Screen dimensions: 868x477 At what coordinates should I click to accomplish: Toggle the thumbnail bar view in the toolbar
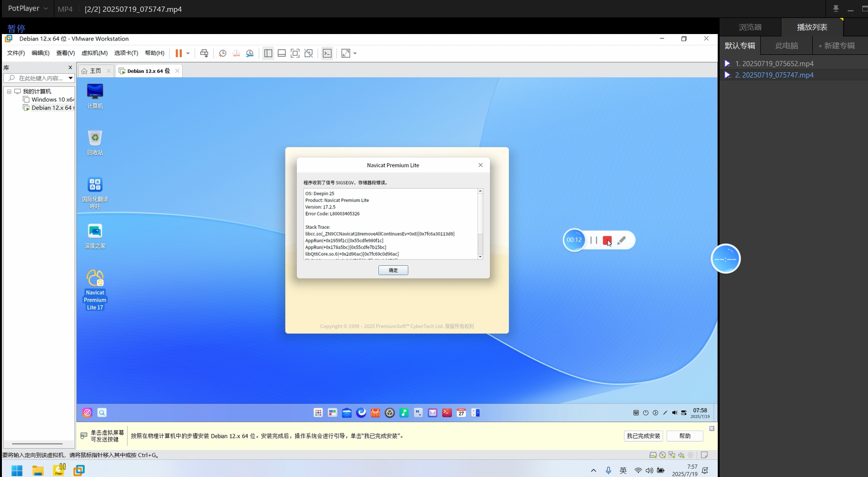[x=282, y=53]
